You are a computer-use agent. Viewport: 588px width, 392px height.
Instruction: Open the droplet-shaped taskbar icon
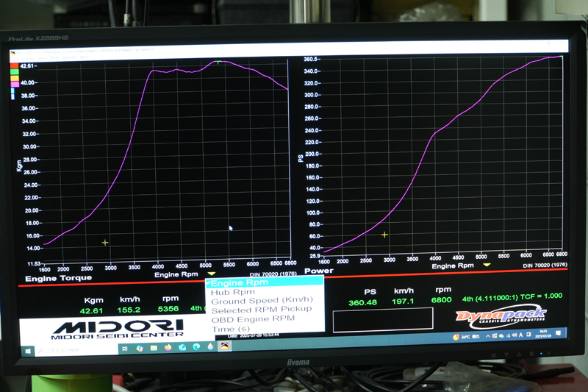(x=210, y=346)
